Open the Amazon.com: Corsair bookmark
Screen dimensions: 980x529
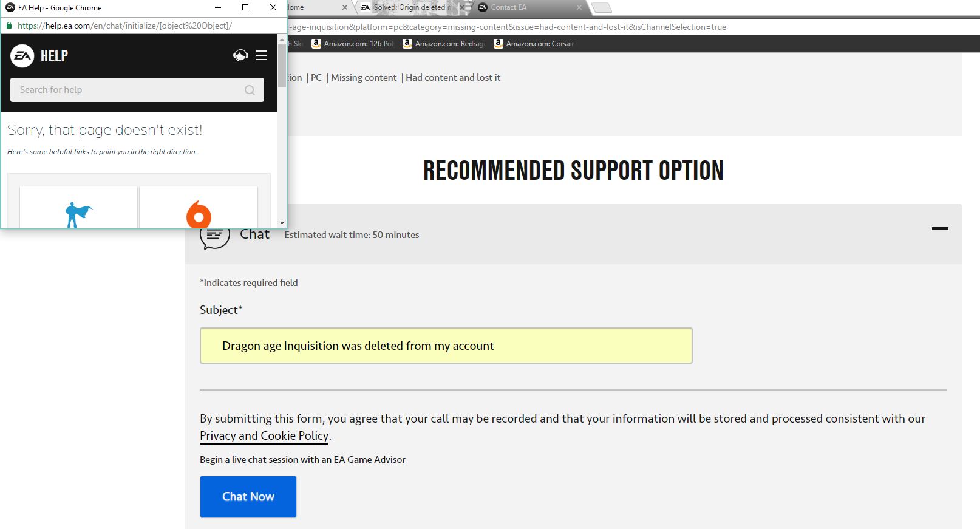pos(534,44)
